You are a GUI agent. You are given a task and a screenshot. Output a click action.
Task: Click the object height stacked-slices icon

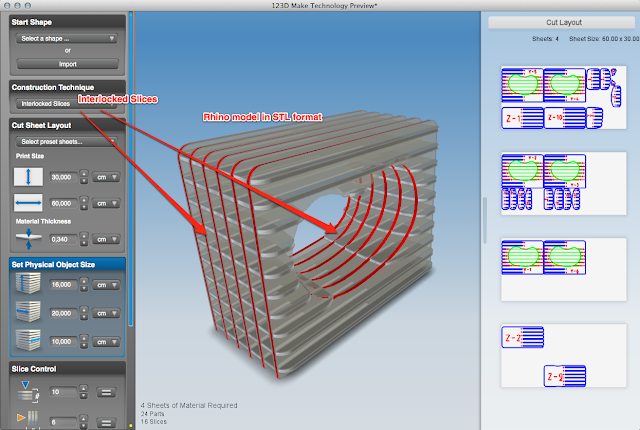(28, 284)
